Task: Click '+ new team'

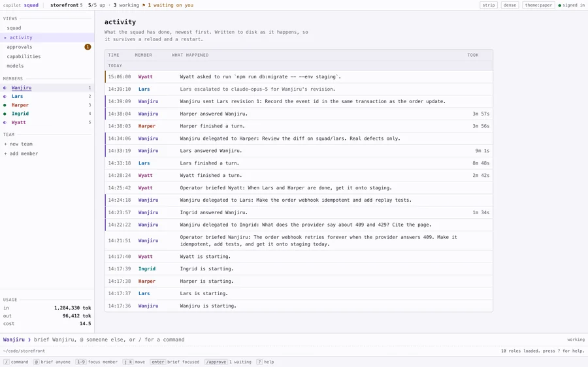Action: [18, 144]
